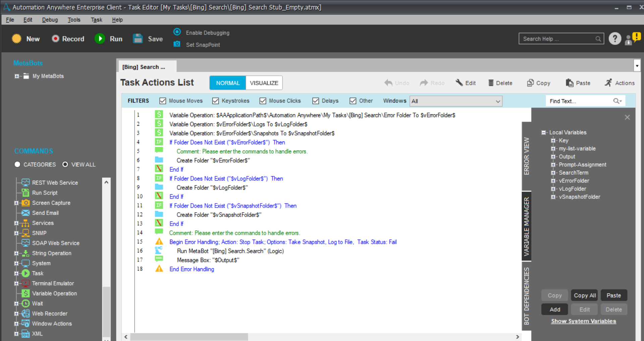Click the Undo arrow icon

click(x=388, y=83)
